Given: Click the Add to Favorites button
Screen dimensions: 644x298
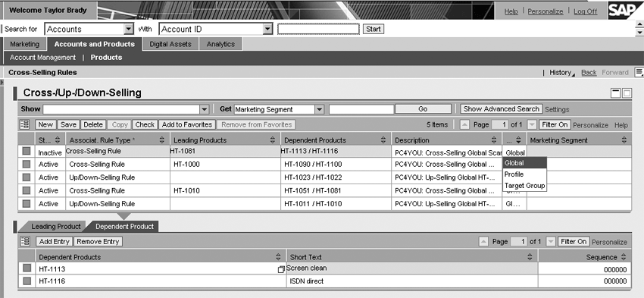Looking at the screenshot, I should [x=187, y=124].
